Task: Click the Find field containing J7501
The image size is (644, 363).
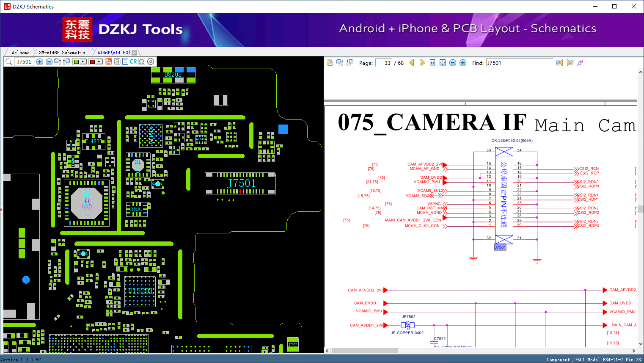Action: (x=520, y=63)
